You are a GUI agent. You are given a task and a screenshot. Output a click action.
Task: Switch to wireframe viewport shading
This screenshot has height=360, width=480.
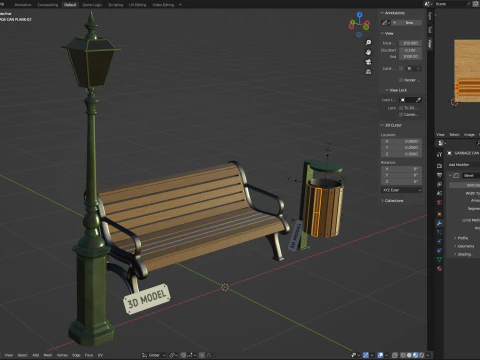[403, 355]
